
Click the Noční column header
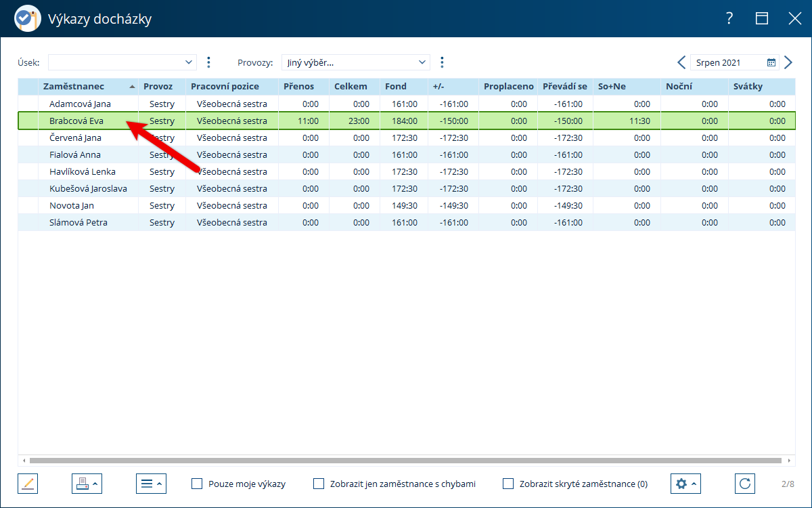tap(695, 87)
